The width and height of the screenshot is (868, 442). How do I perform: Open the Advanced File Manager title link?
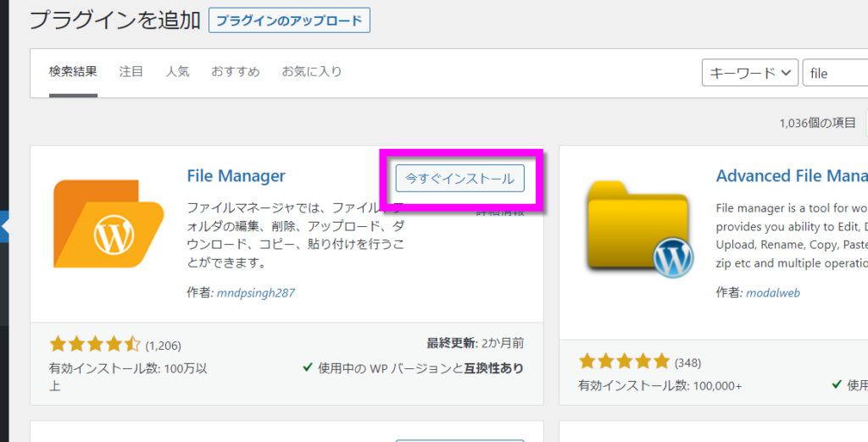point(792,176)
